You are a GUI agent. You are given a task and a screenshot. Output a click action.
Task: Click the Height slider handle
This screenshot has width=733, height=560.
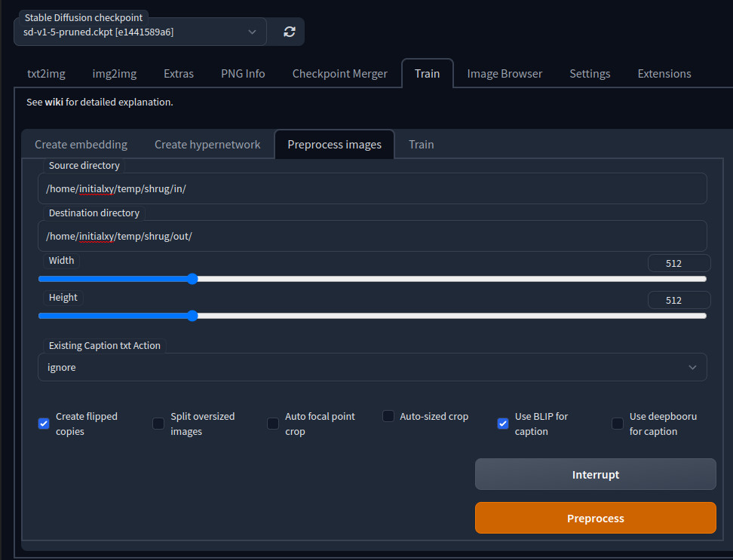192,316
